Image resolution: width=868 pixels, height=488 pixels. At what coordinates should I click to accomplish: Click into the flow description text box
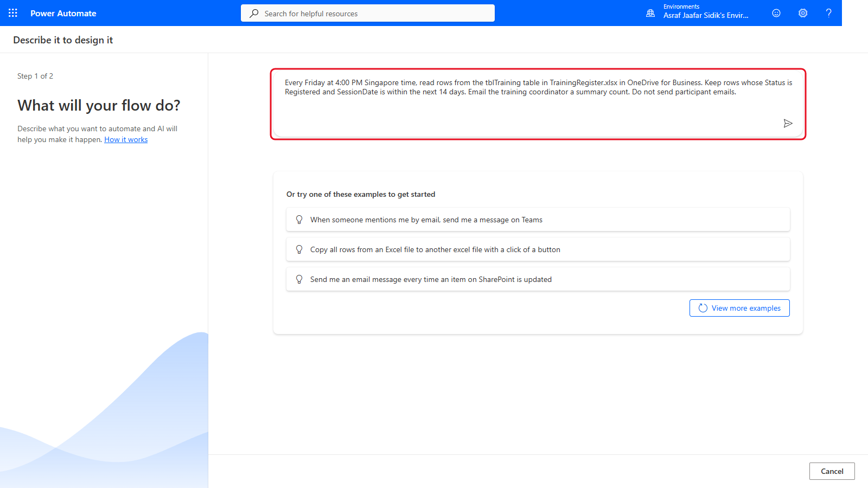tap(538, 104)
